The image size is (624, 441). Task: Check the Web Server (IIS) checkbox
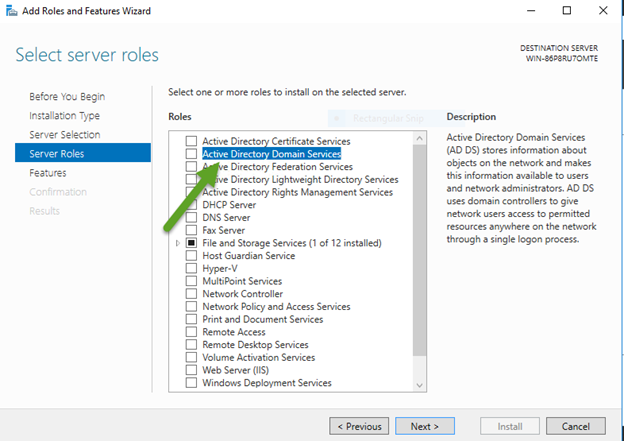coord(191,370)
